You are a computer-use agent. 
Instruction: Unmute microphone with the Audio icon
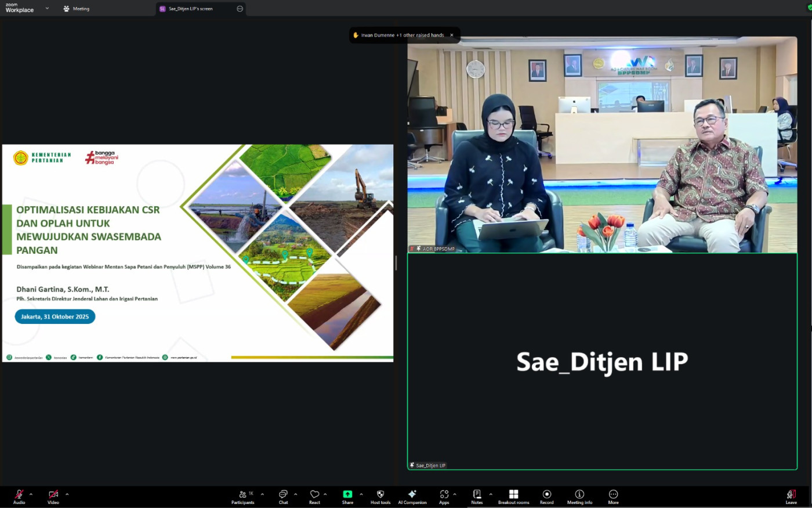tap(19, 495)
